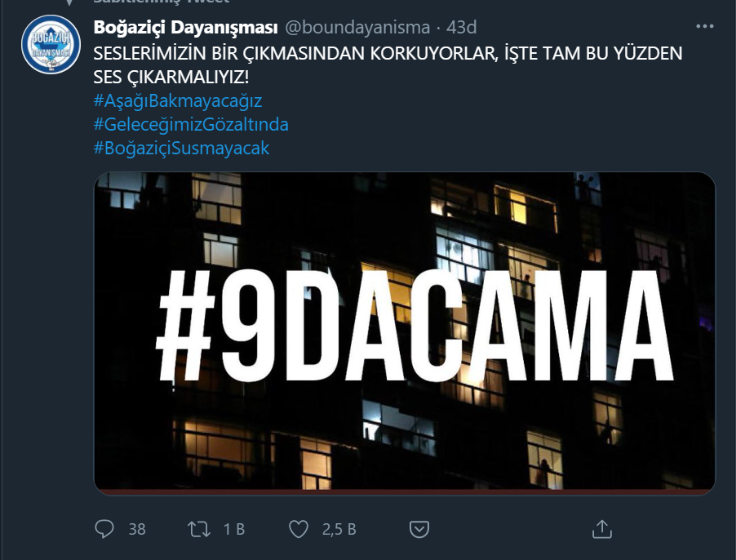
Task: Click the 2,5 B likes count
Action: tap(339, 530)
